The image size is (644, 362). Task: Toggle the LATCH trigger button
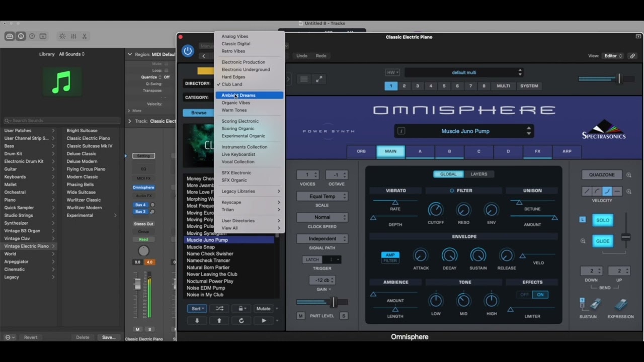click(312, 259)
